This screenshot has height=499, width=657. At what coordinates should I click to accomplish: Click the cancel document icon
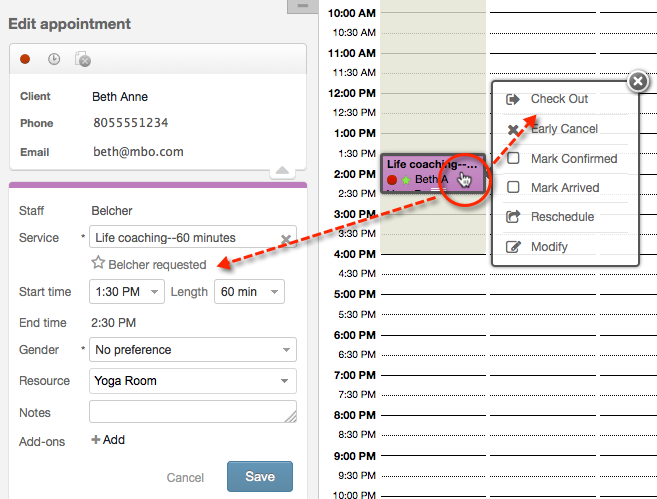pyautogui.click(x=83, y=60)
